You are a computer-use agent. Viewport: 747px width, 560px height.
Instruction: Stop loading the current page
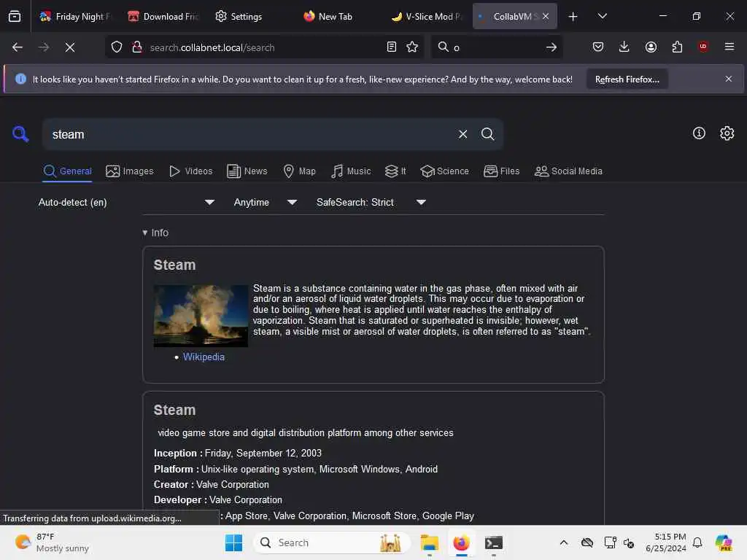click(70, 47)
